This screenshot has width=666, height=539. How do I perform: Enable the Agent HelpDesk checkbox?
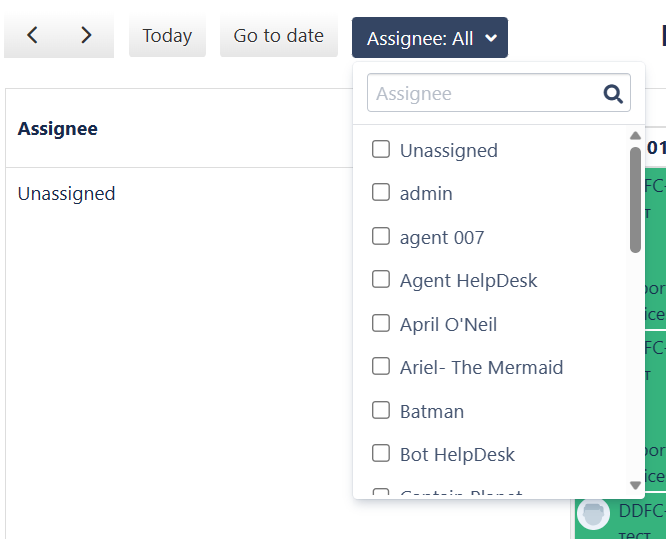381,280
